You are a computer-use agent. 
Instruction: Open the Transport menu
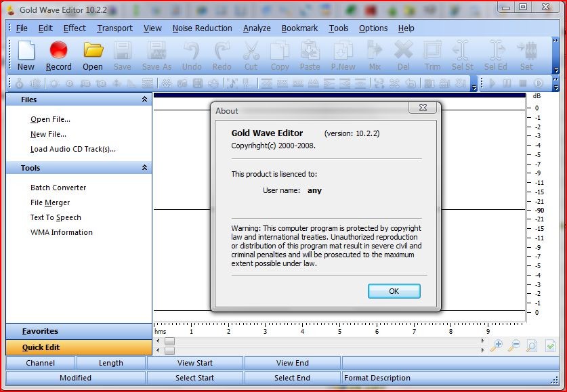pos(114,28)
